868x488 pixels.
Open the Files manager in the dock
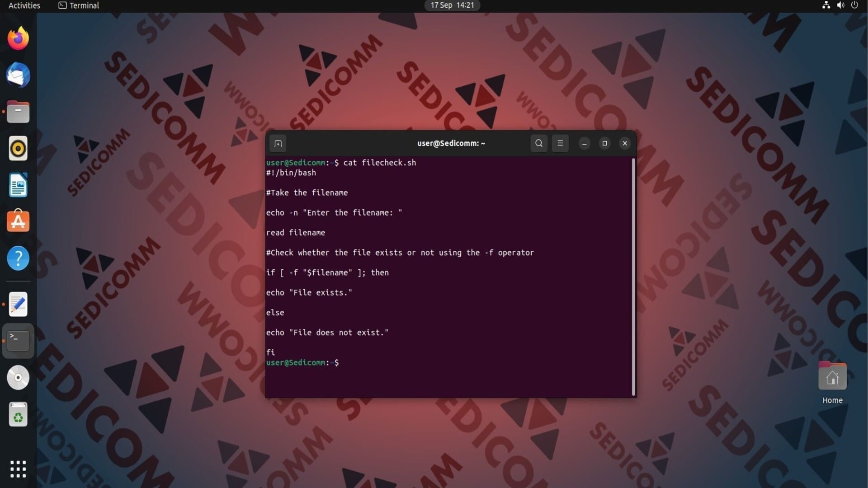(18, 112)
